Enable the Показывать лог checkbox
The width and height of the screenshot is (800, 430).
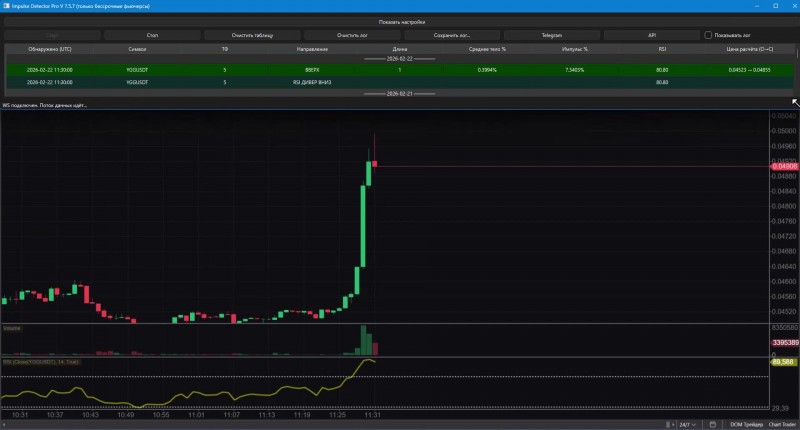(x=708, y=35)
